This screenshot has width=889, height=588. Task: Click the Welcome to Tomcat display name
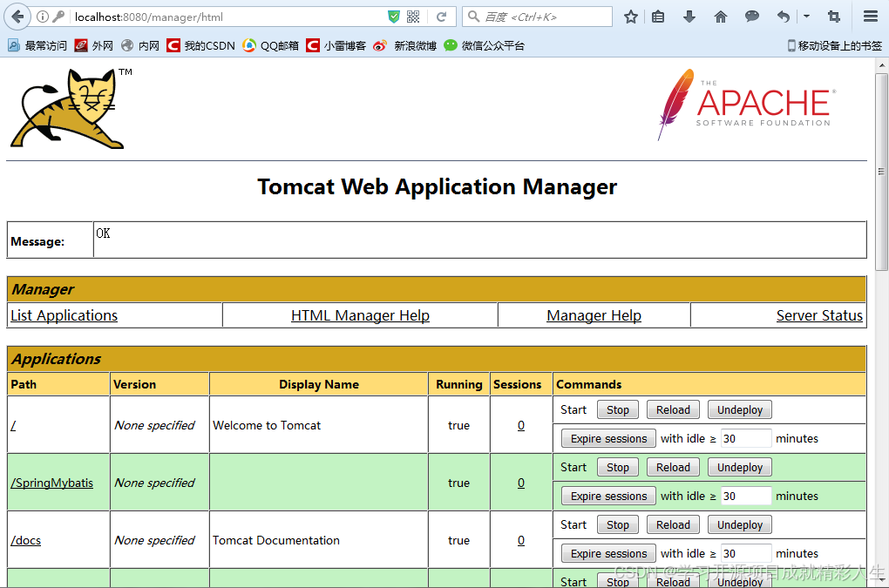pyautogui.click(x=267, y=425)
